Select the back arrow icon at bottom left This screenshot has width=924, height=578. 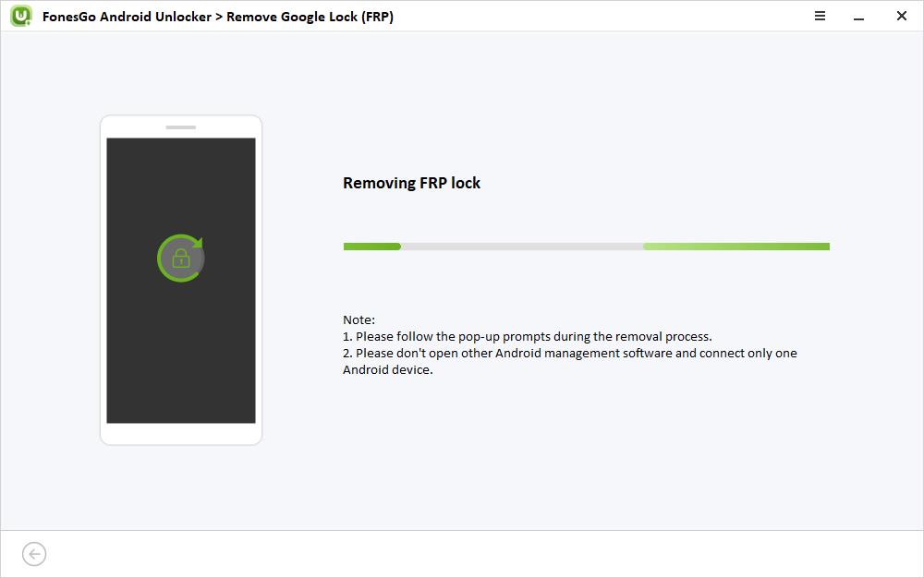[x=34, y=553]
